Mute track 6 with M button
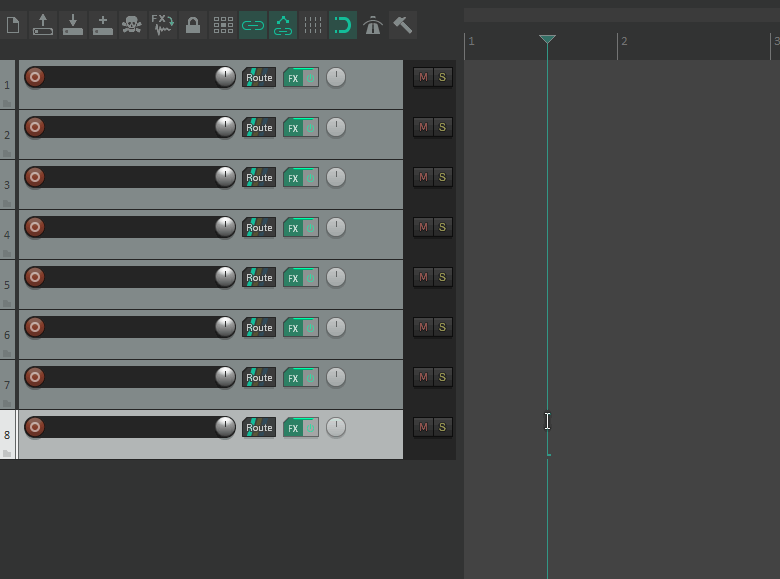Image resolution: width=780 pixels, height=579 pixels. [x=423, y=327]
